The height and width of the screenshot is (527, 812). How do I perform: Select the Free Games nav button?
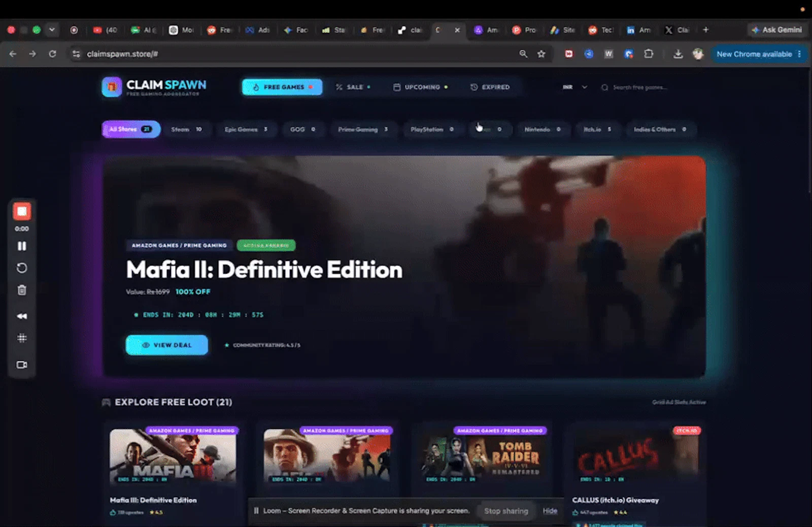pos(282,87)
